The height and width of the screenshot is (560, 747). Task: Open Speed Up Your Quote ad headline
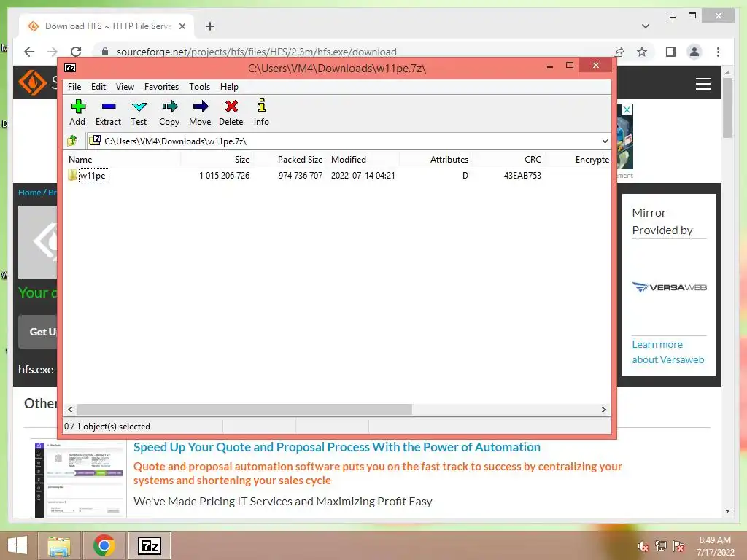(x=337, y=447)
